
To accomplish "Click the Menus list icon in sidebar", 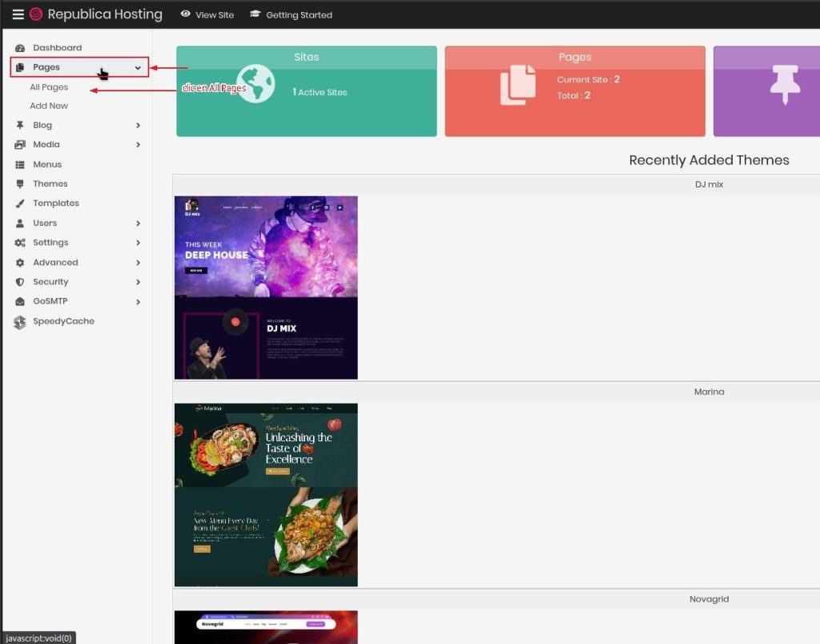I will pyautogui.click(x=20, y=164).
